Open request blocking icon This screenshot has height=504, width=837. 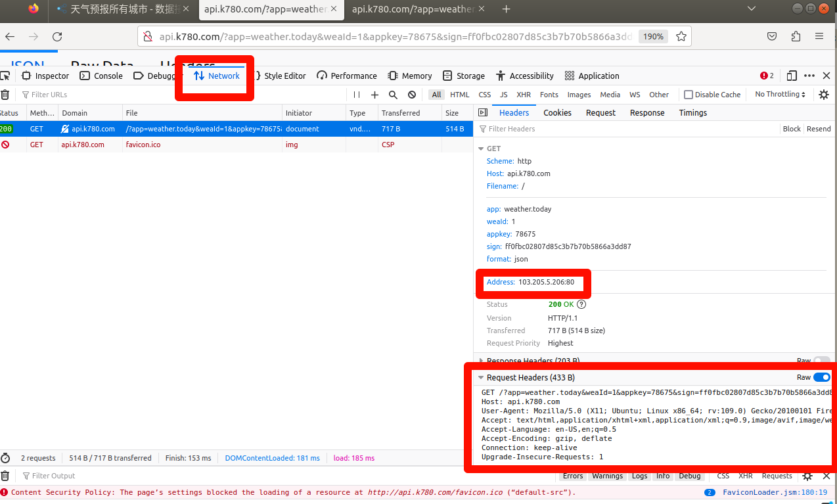412,95
